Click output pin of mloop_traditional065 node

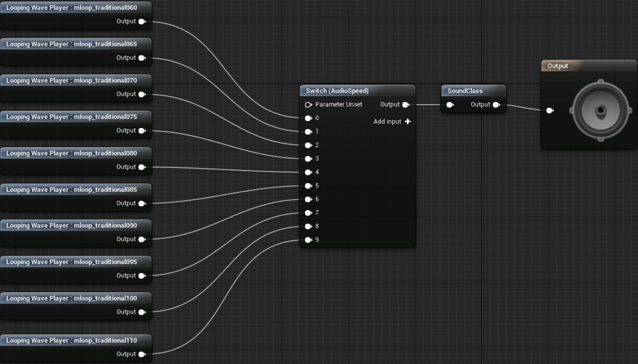coord(142,58)
